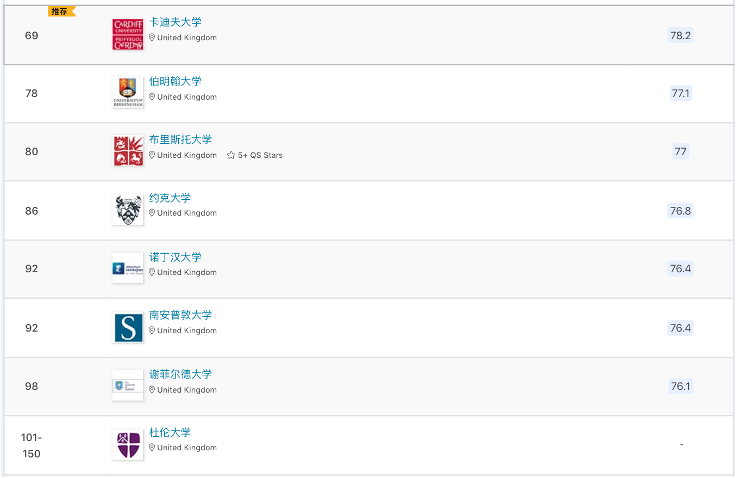Select rank 101-150 for 杜伦大学

pyautogui.click(x=31, y=445)
